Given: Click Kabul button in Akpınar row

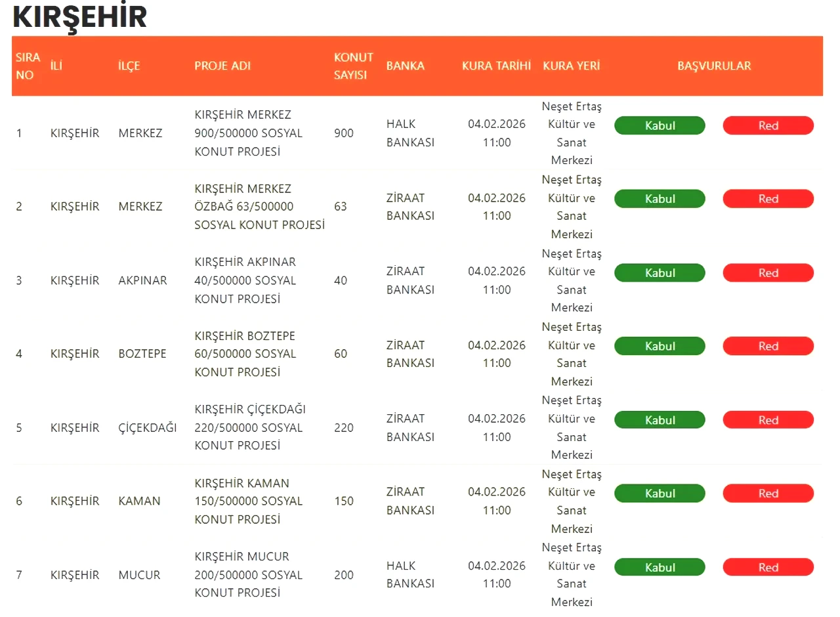Looking at the screenshot, I should pyautogui.click(x=660, y=273).
